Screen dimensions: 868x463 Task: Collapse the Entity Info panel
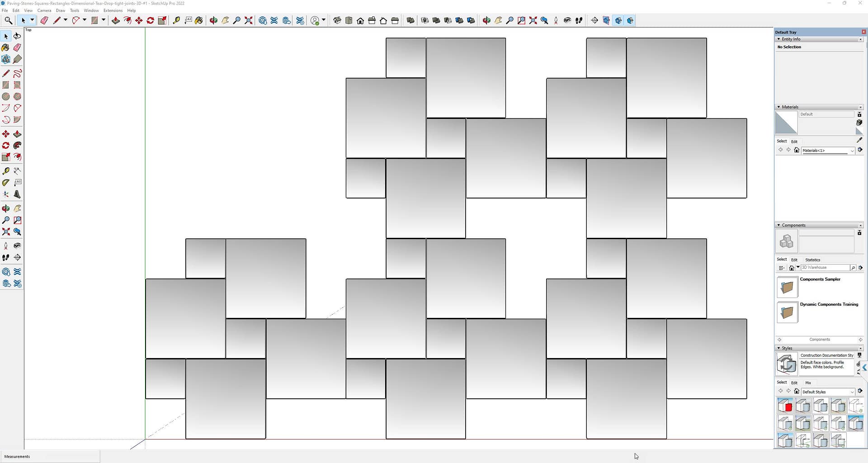pyautogui.click(x=778, y=39)
